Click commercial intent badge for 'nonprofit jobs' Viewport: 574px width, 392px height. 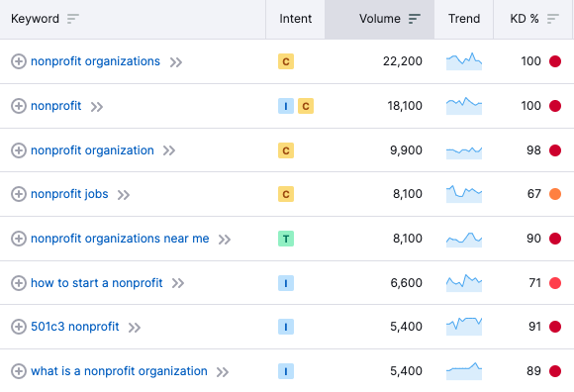pos(286,194)
